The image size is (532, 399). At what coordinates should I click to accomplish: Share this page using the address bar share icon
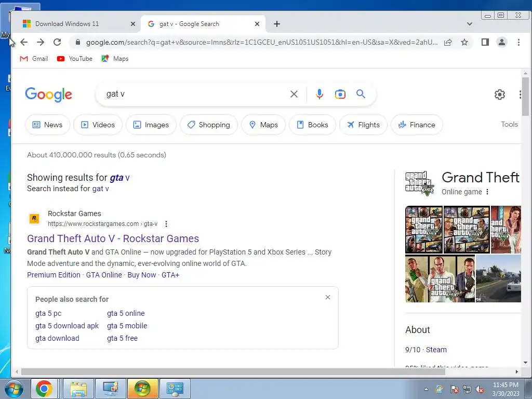point(448,42)
